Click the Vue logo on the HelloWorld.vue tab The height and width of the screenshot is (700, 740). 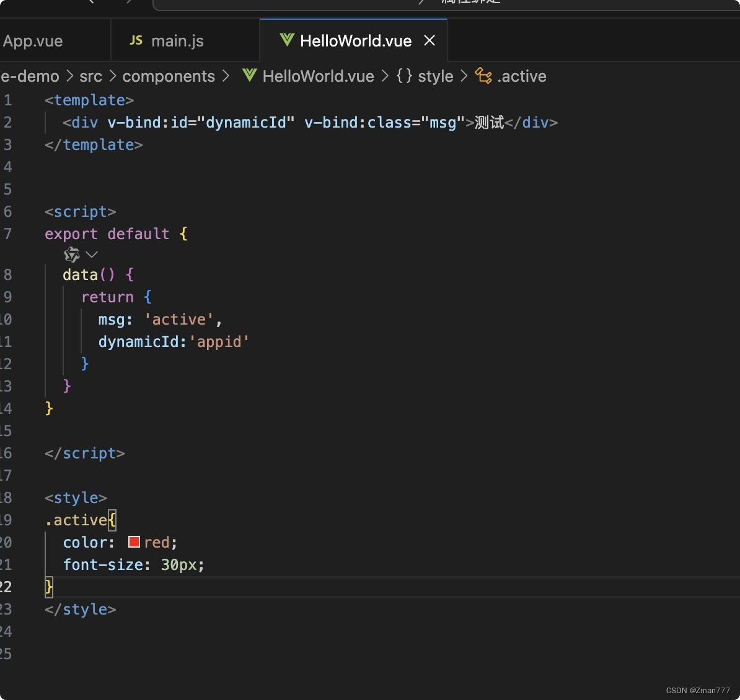pos(286,40)
